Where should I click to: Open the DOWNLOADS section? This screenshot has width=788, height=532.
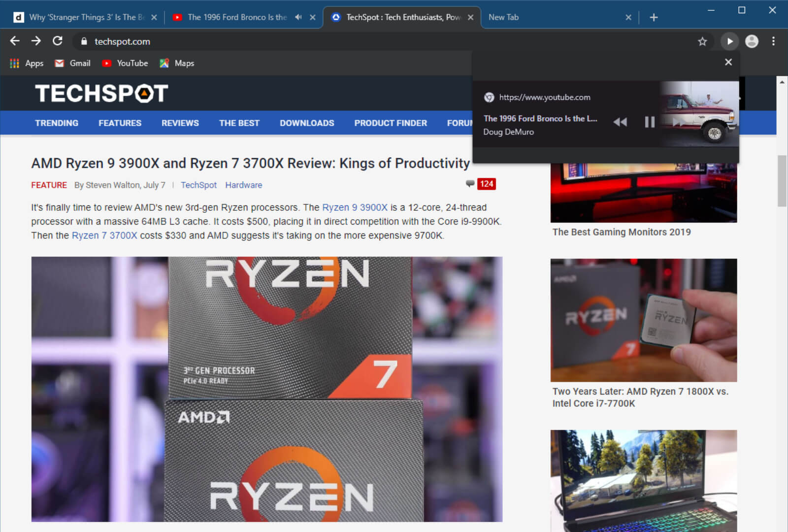(x=307, y=123)
